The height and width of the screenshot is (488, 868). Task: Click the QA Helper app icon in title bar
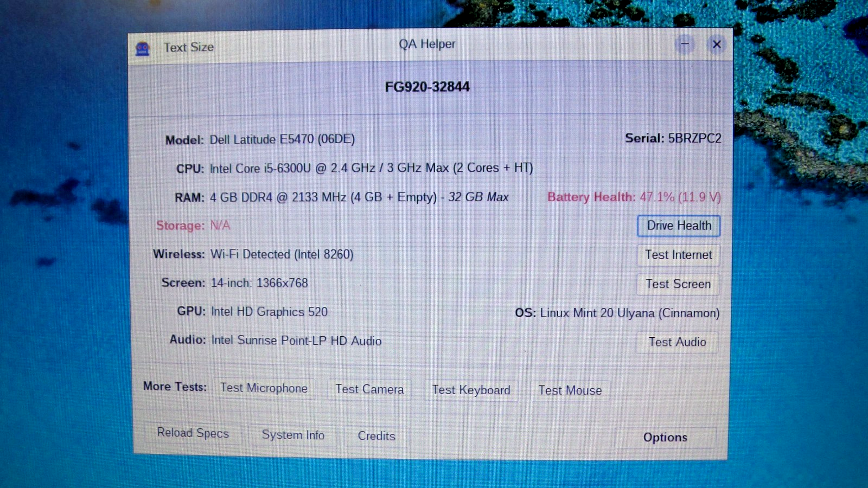(x=143, y=49)
